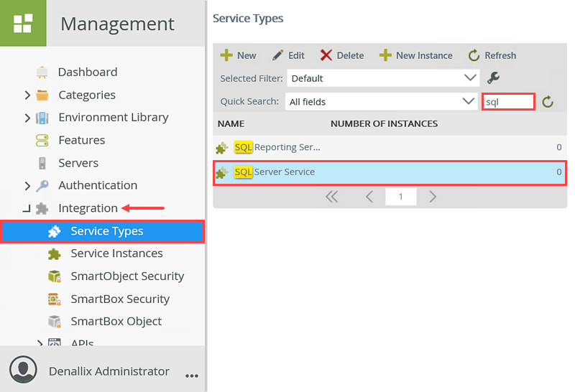Screen dimensions: 575x392
Task: Go to the next results page
Action: (x=433, y=197)
